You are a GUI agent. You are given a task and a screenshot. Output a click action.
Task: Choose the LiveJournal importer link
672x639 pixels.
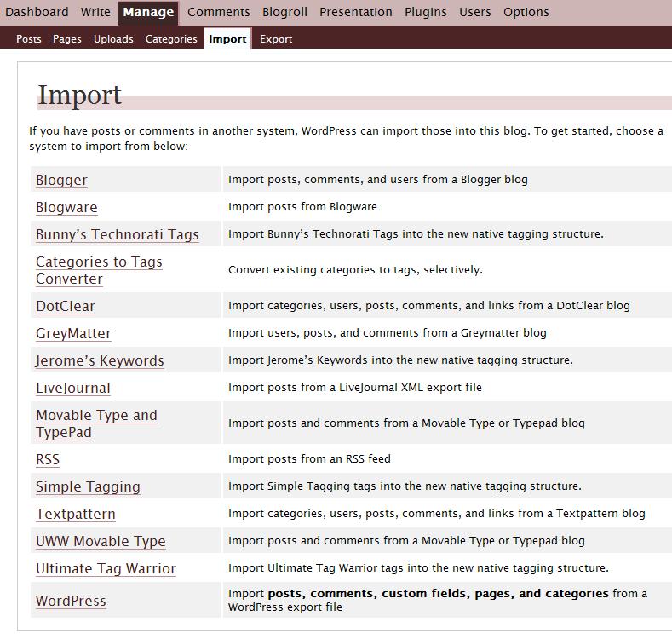(73, 389)
